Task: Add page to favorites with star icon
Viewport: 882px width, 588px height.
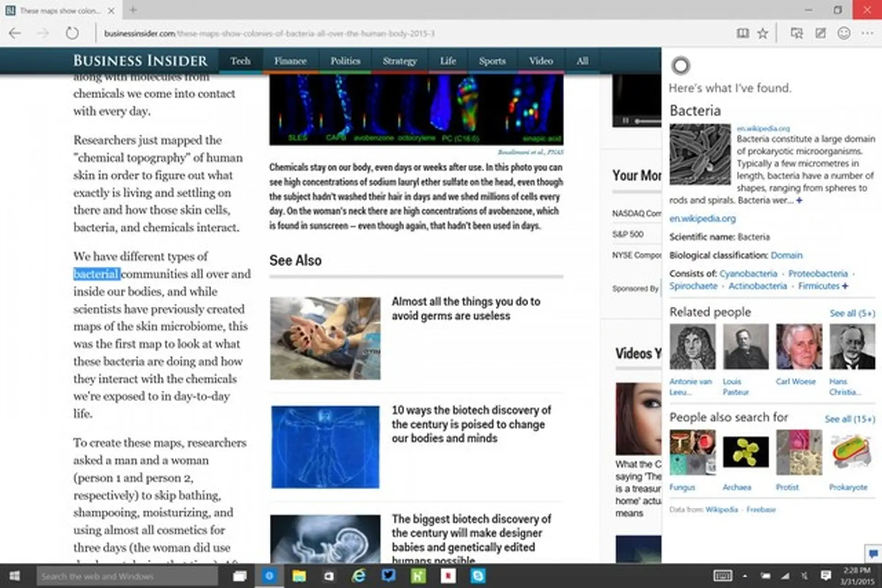Action: [763, 33]
